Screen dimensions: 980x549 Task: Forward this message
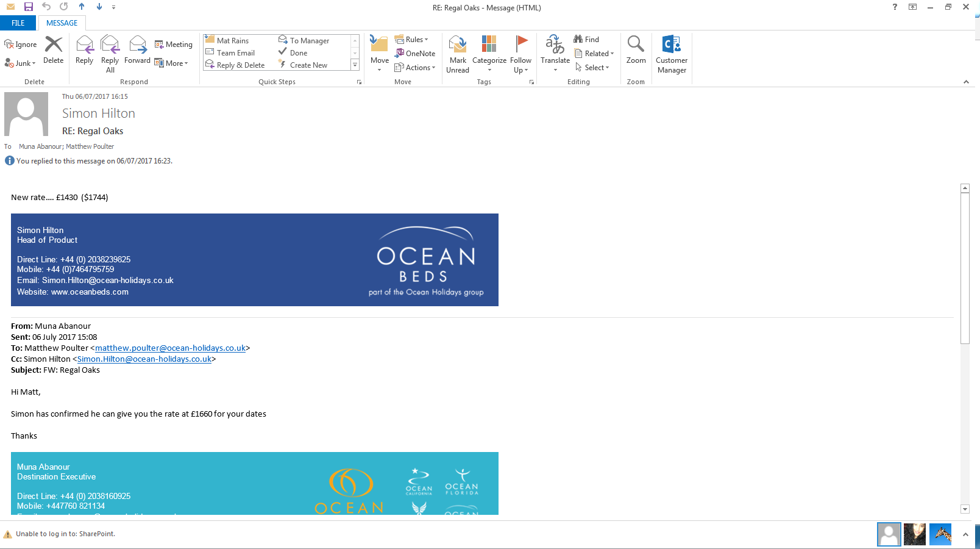point(137,50)
